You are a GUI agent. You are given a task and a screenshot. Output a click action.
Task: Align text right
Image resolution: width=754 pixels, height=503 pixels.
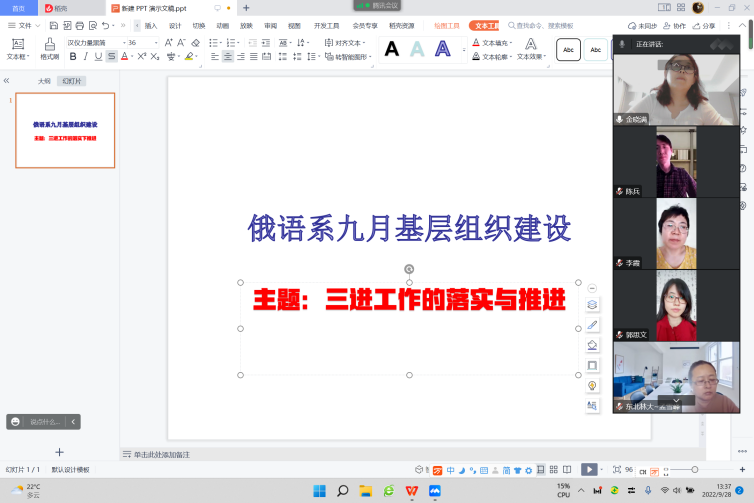(240, 57)
